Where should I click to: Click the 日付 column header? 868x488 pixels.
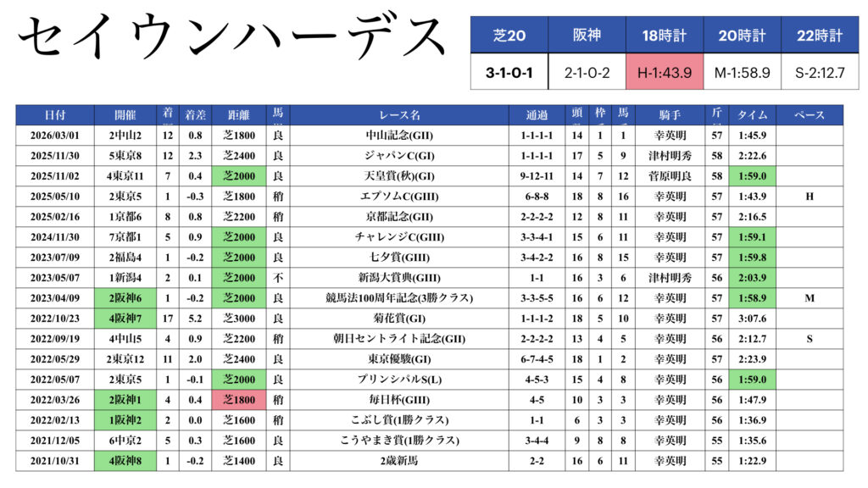pos(55,115)
